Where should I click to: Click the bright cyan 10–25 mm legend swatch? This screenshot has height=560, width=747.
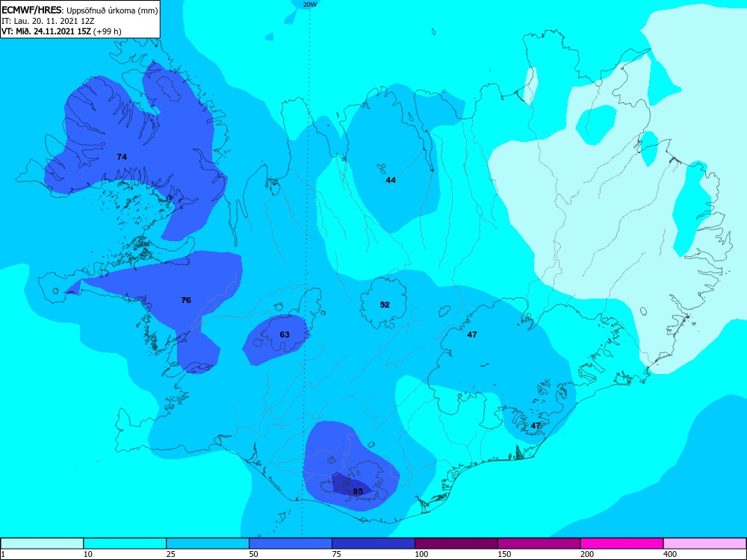pyautogui.click(x=125, y=544)
